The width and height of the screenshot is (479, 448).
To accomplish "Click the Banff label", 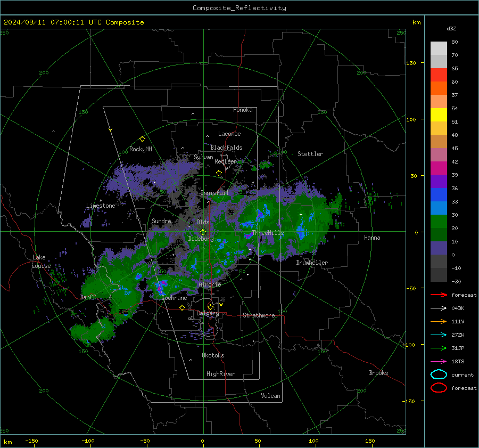I will (88, 297).
